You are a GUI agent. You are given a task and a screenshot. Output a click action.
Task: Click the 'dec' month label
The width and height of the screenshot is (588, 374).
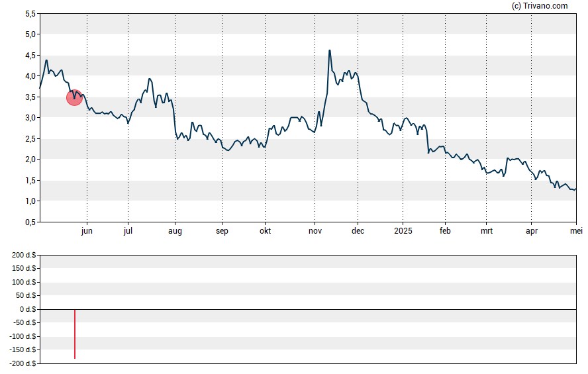click(358, 231)
